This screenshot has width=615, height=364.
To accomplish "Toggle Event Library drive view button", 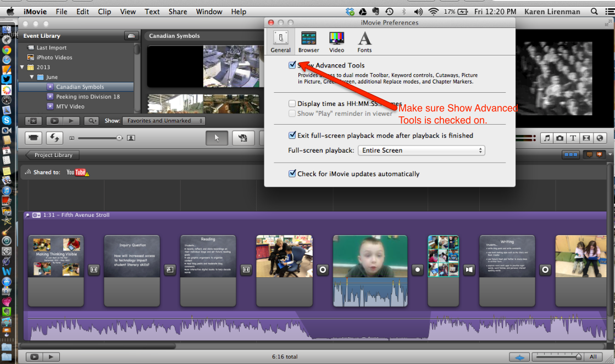I will pos(131,36).
